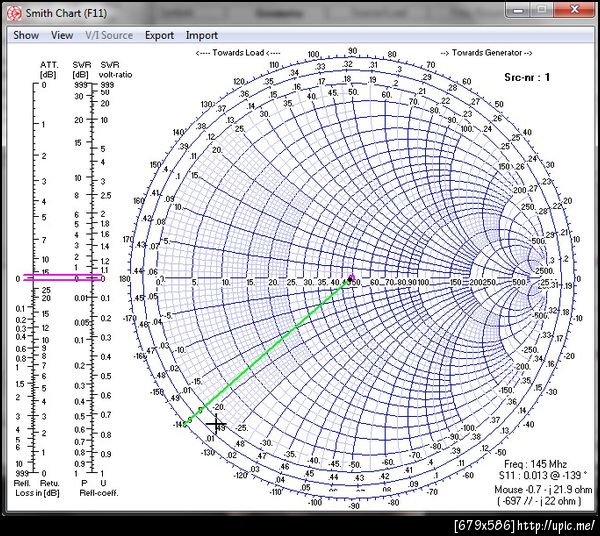This screenshot has width=600, height=536.
Task: Click the magenta marker on the scale bars
Action: [62, 277]
